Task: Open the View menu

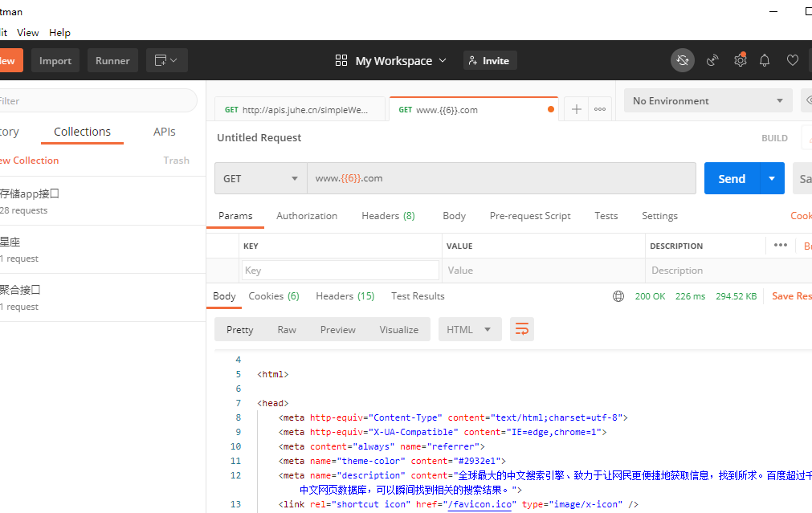Action: 27,33
